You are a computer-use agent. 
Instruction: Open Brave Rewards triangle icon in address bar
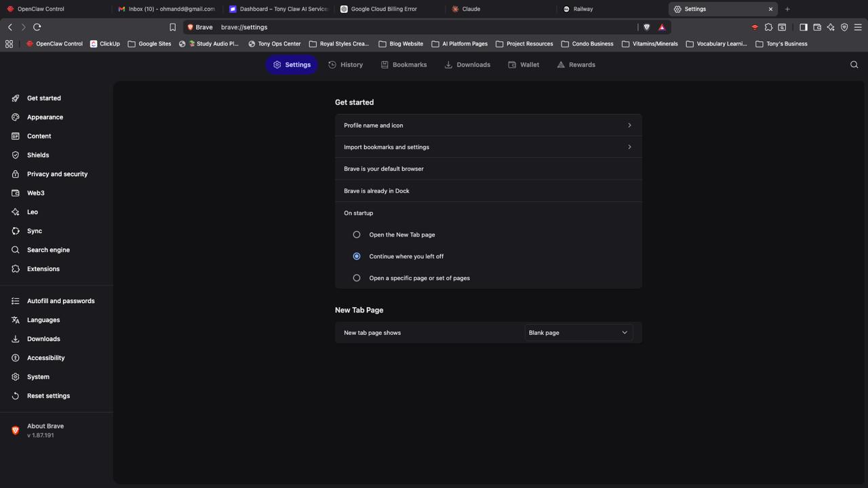point(662,27)
